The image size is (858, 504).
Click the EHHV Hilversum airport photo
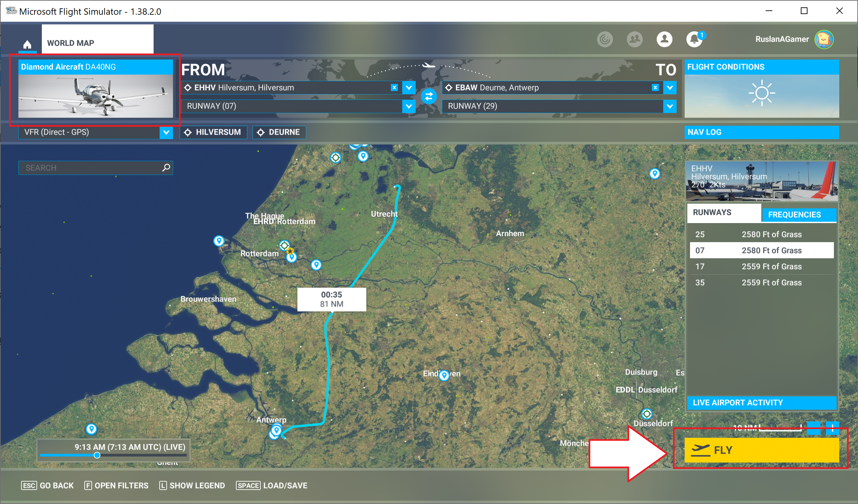coord(762,181)
